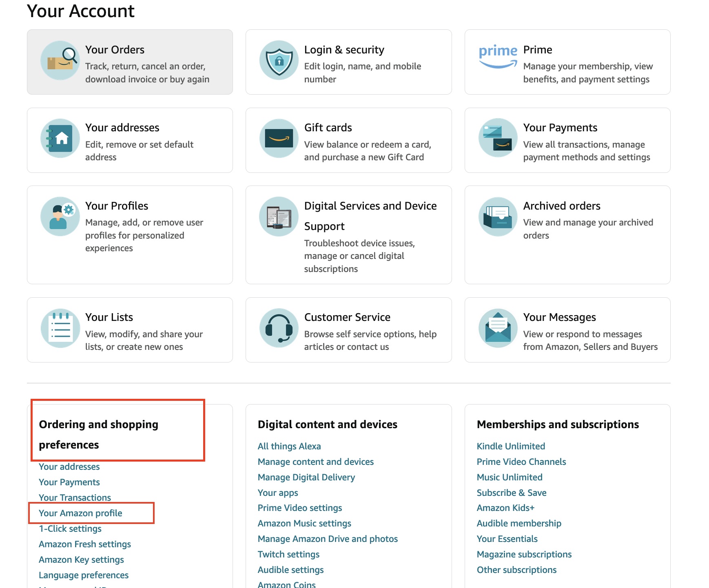Open the Your Lists card title
709x588 pixels.
click(x=109, y=317)
